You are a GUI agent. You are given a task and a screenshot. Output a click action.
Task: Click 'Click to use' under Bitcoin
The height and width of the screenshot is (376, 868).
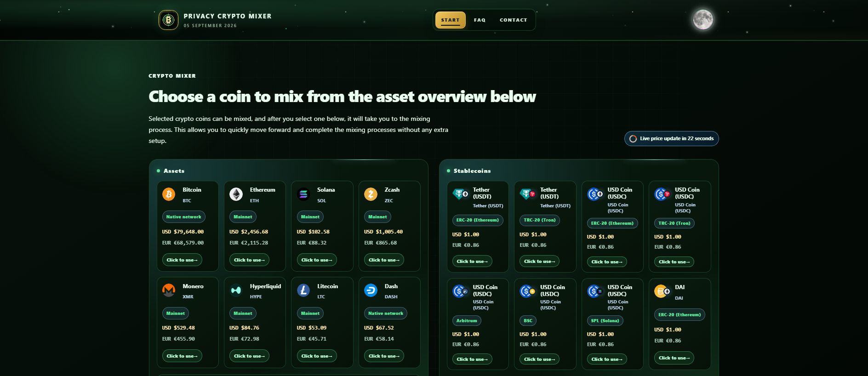pos(182,260)
